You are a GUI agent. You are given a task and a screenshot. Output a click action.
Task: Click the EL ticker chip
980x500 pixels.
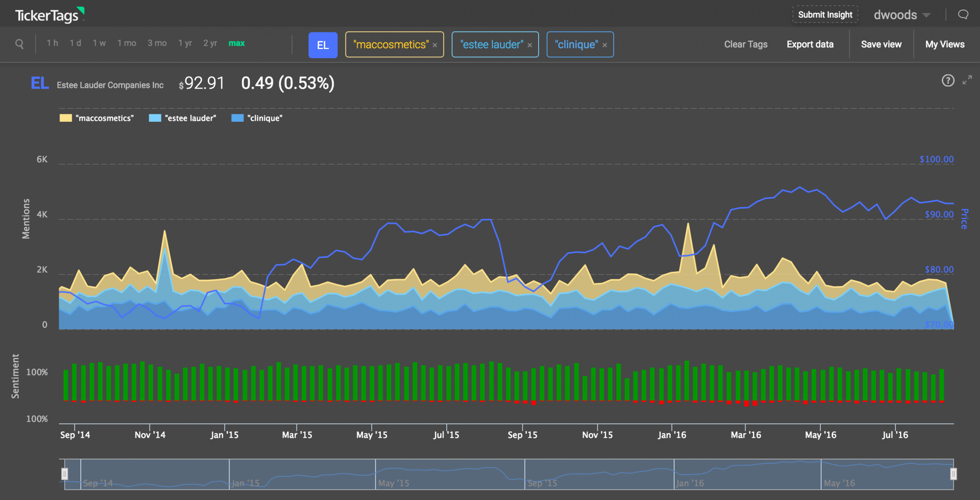323,45
